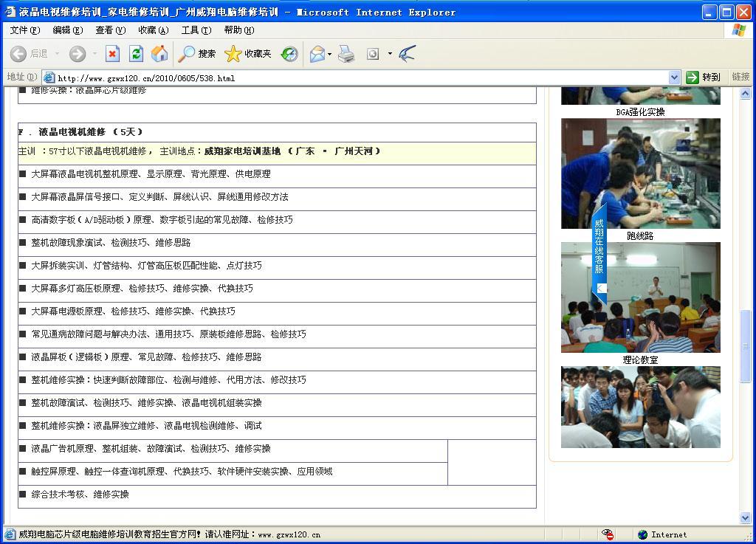Open the 文件(F) menu
This screenshot has width=756, height=544.
pos(25,30)
